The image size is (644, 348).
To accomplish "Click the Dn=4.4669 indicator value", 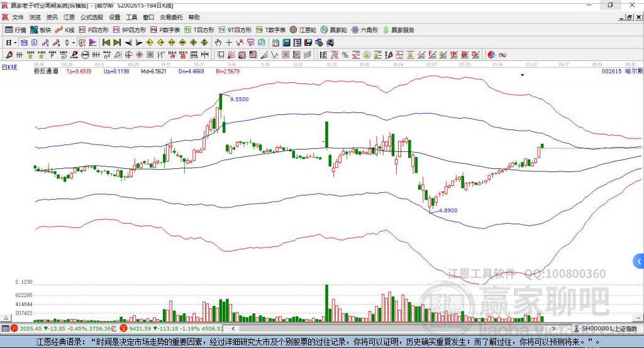I will [x=191, y=72].
